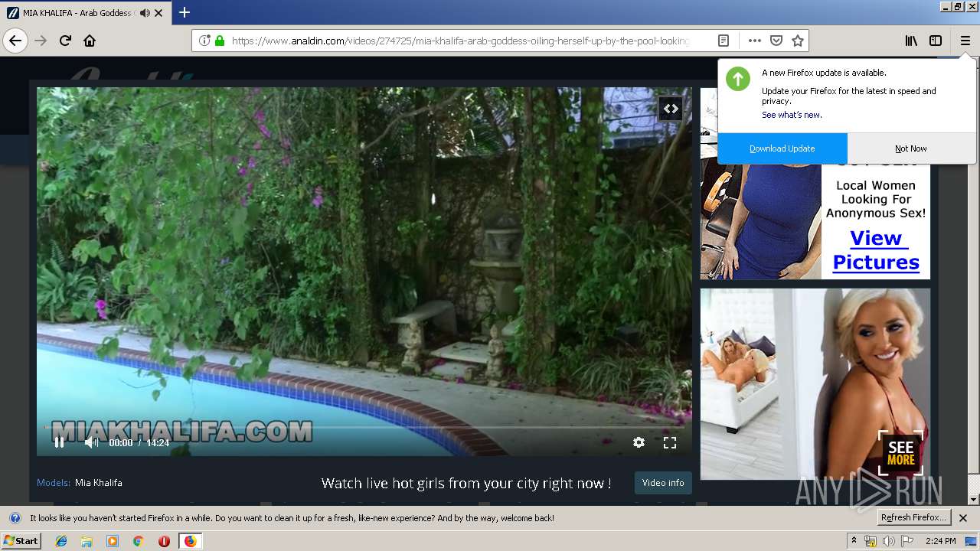Enter fullscreen video mode
Image resolution: width=980 pixels, height=551 pixels.
coord(670,442)
